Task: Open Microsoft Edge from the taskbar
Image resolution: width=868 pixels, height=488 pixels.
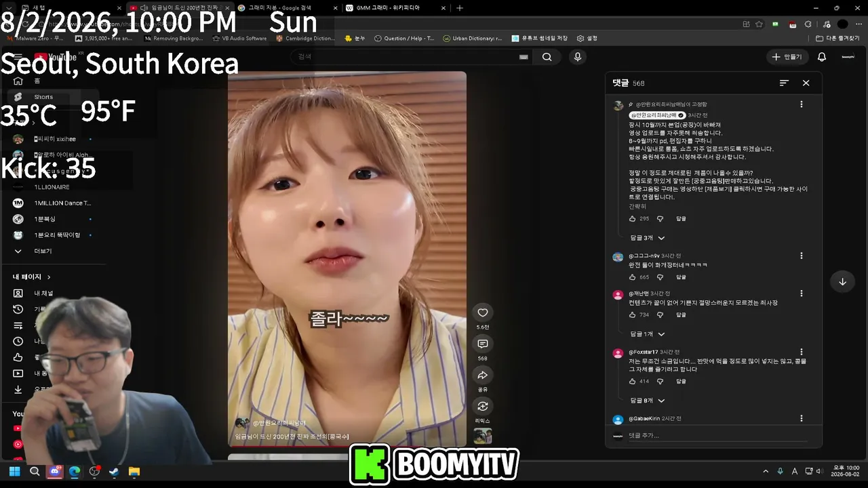Action: [x=75, y=472]
